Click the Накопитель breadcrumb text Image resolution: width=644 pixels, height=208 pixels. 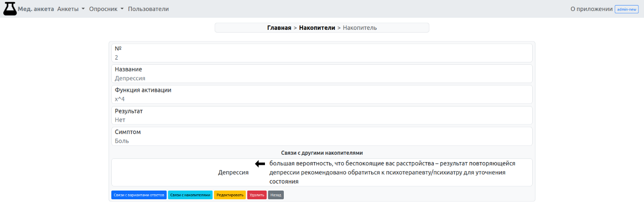tap(360, 28)
